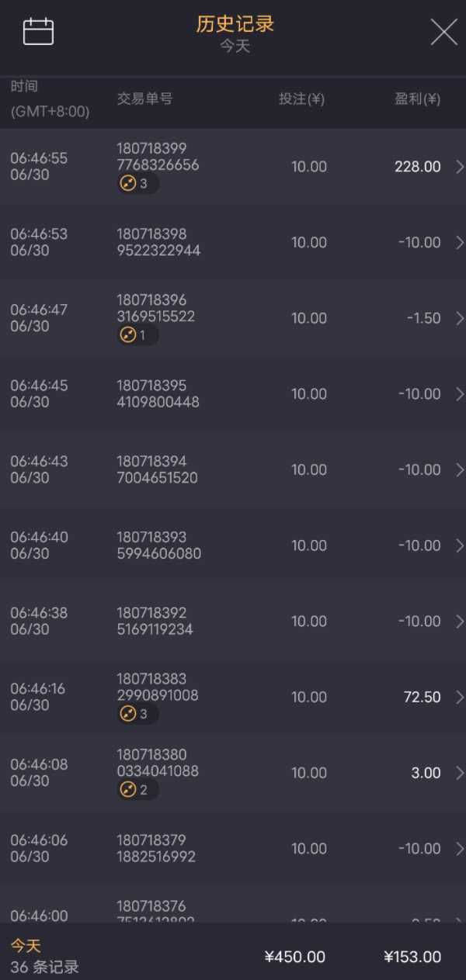Viewport: 466px width, 980px height.
Task: Click the badge showing 3 on order 180718383
Action: [137, 714]
